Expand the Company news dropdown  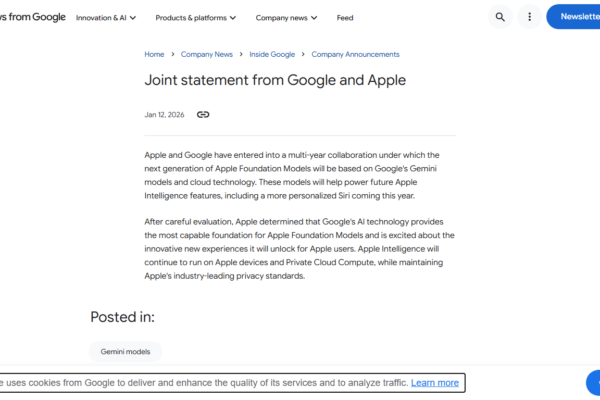click(286, 18)
